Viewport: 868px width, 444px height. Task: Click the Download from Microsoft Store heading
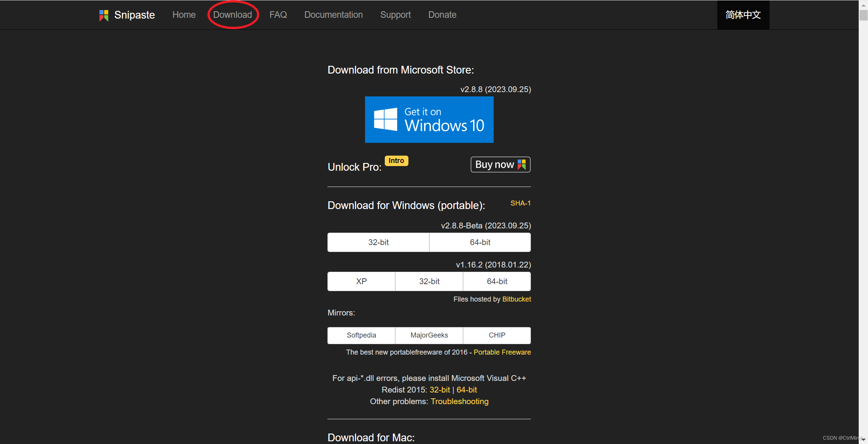coord(401,70)
